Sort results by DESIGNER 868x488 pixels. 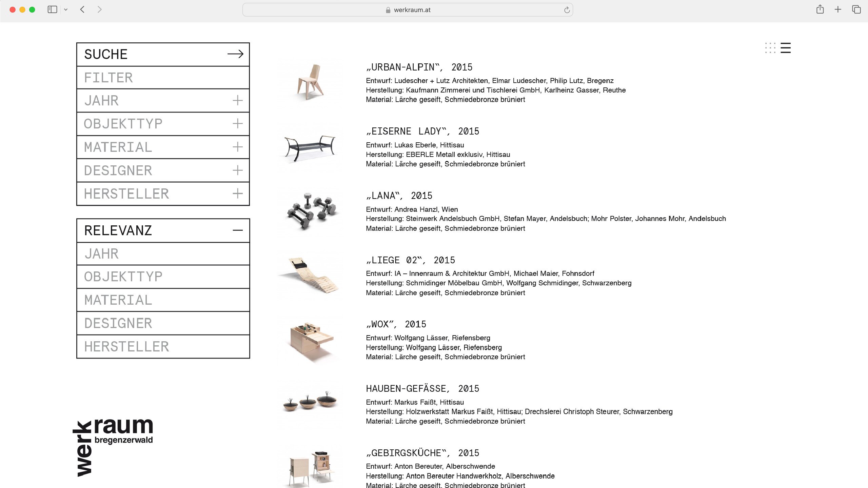point(118,323)
